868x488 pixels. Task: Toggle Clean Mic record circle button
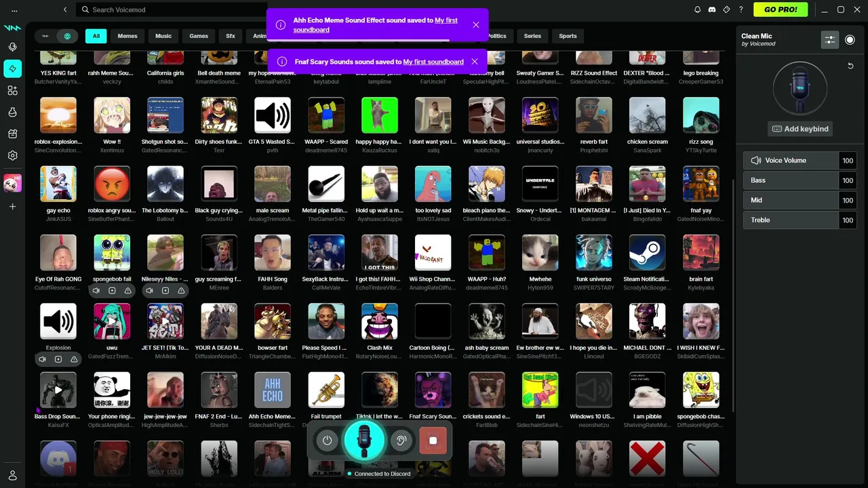tap(850, 40)
